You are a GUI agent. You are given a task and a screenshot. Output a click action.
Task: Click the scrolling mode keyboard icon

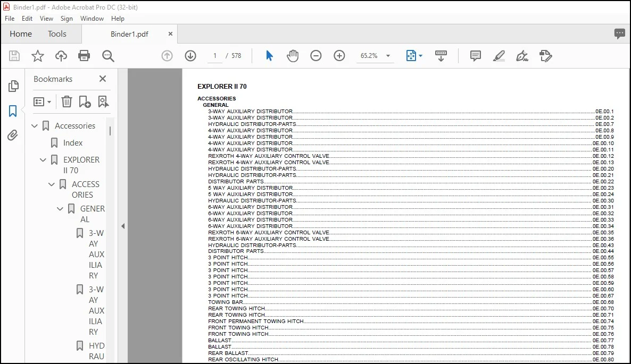tap(441, 56)
